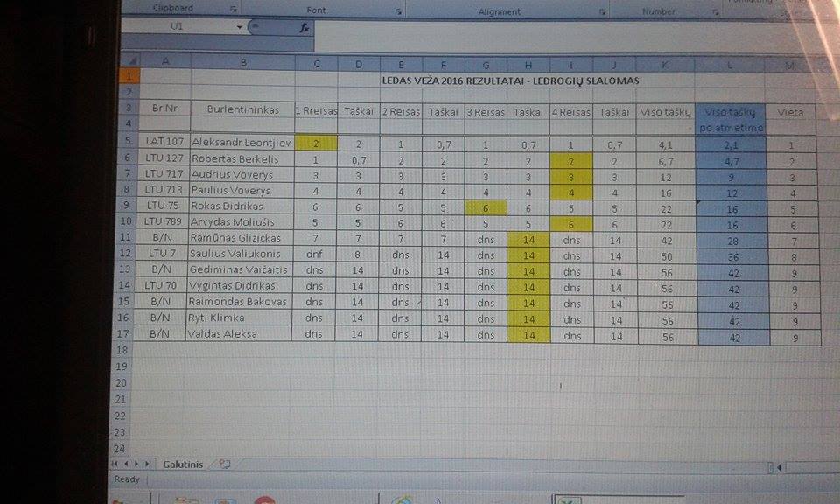Select column L header

click(x=730, y=65)
